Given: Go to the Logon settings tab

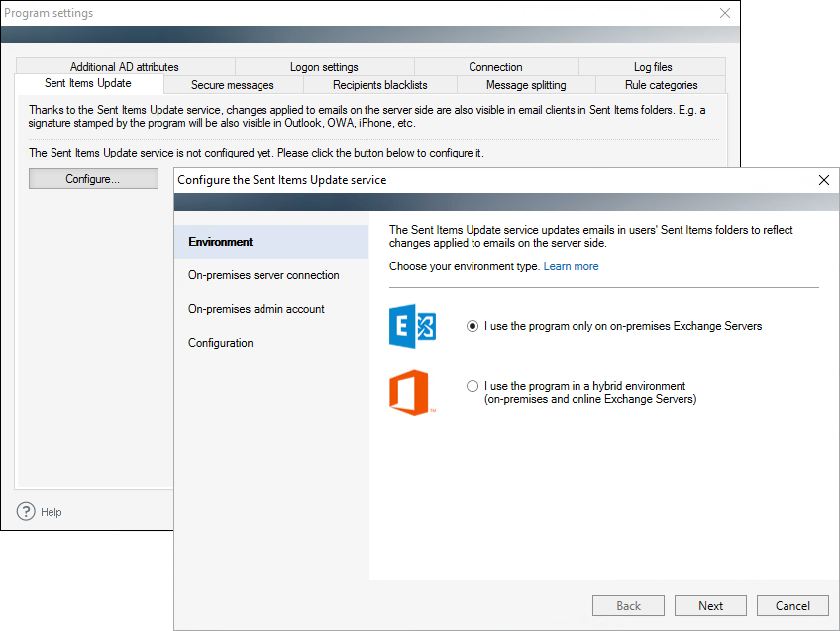Looking at the screenshot, I should point(324,67).
